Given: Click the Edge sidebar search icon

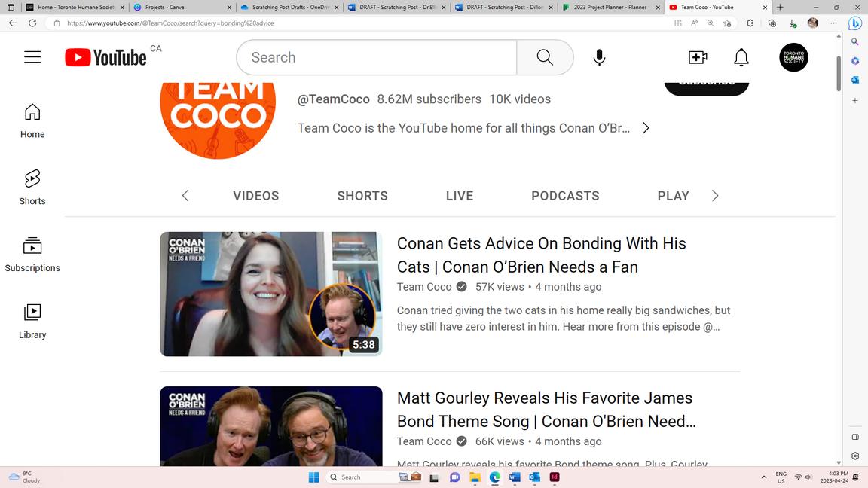Looking at the screenshot, I should 855,41.
